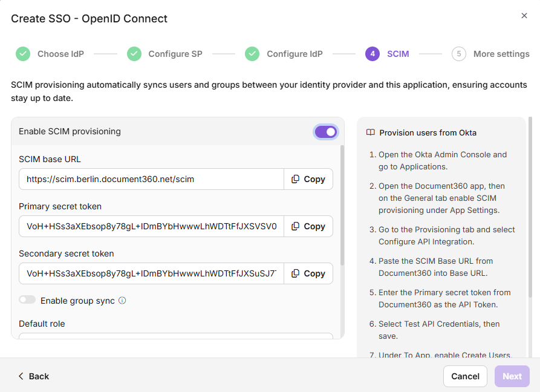Select the SCIM step label
The image size is (540, 392).
coord(398,54)
